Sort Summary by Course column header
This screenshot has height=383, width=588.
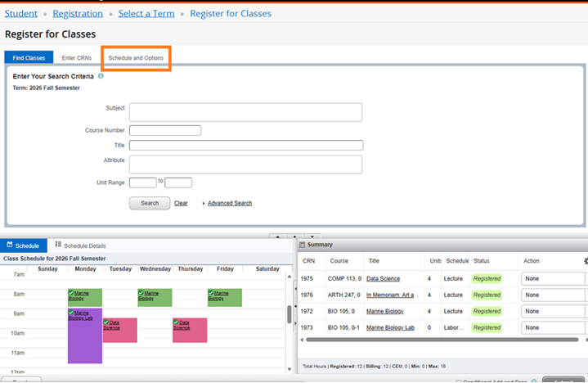click(x=339, y=261)
